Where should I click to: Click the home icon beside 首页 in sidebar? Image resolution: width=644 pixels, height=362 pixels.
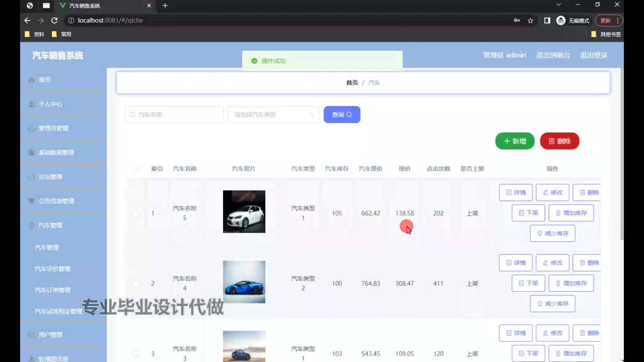point(32,80)
